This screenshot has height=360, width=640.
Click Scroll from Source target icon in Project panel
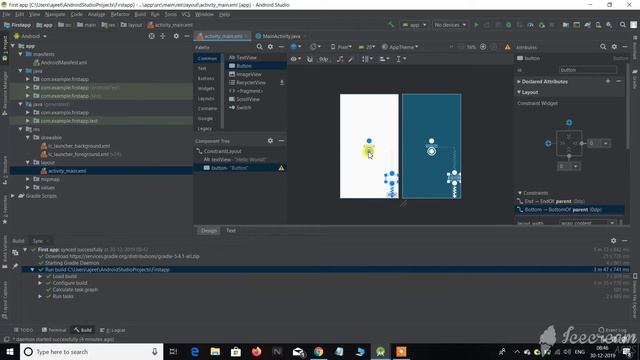click(x=151, y=36)
